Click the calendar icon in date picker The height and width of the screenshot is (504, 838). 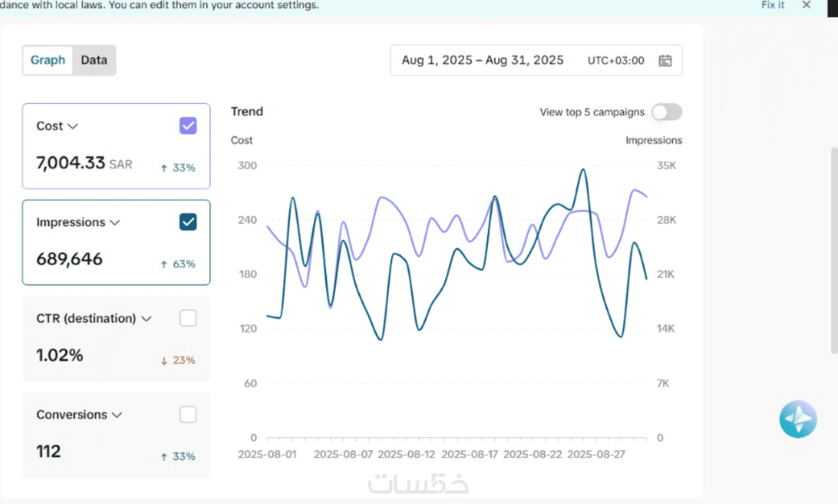pos(665,60)
